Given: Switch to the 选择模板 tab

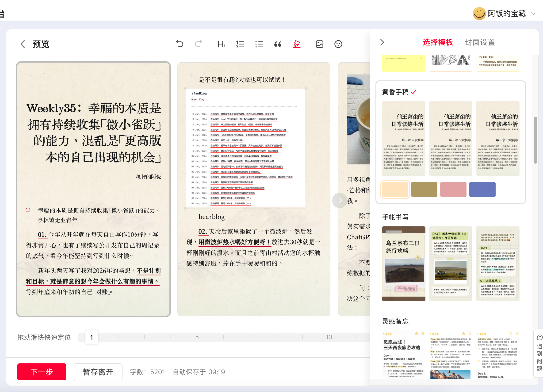Looking at the screenshot, I should point(438,42).
